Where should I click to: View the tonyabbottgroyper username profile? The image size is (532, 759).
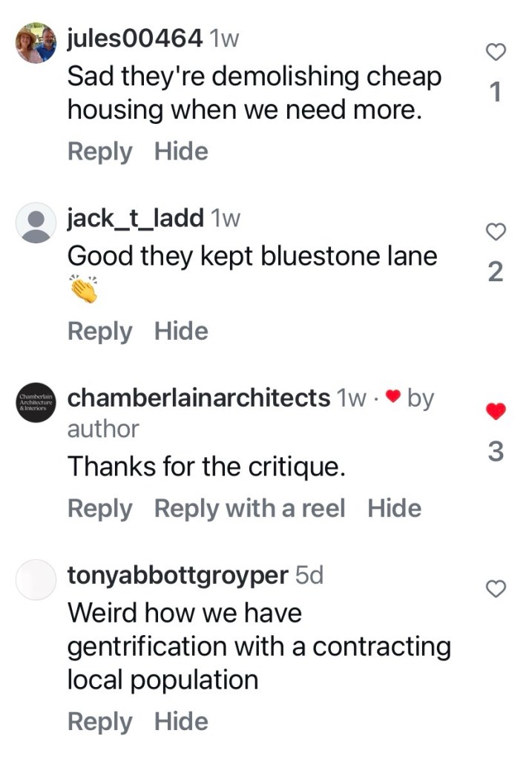pos(177,576)
